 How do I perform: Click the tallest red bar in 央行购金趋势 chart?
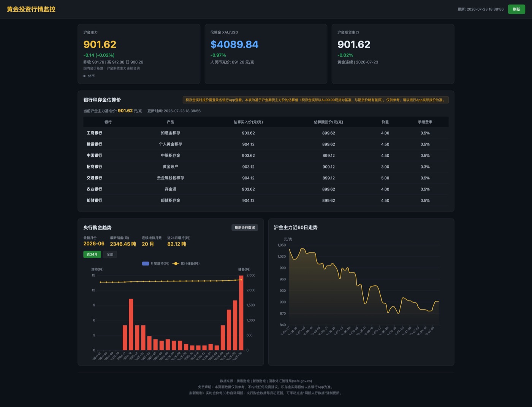(241, 313)
